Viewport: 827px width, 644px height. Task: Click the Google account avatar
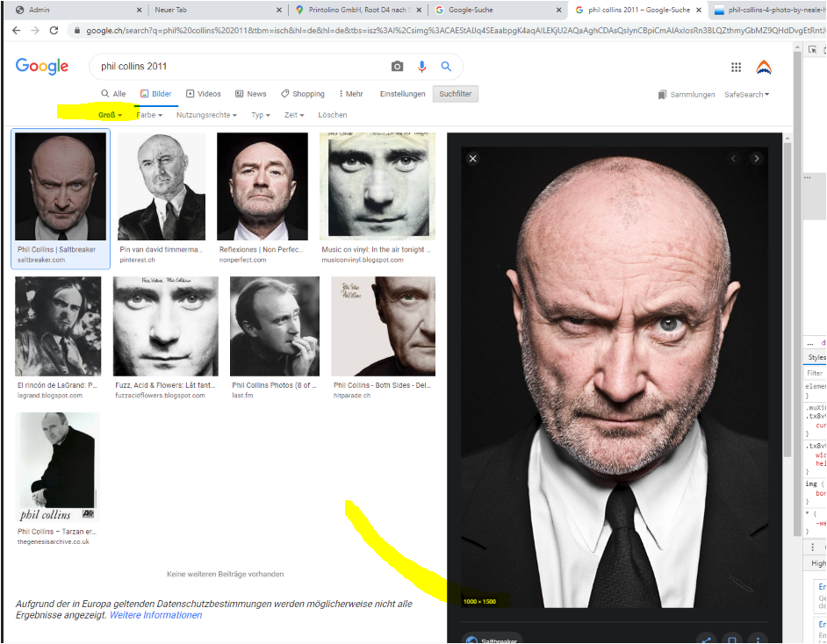764,68
